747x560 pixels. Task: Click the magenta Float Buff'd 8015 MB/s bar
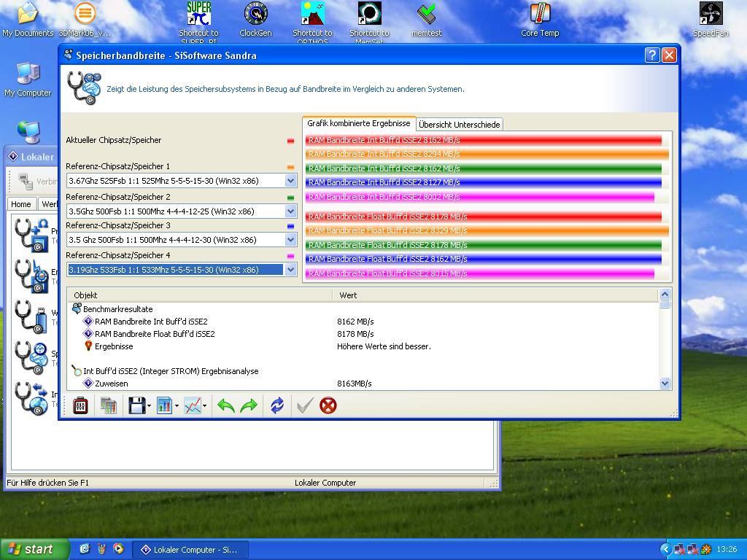pyautogui.click(x=480, y=273)
